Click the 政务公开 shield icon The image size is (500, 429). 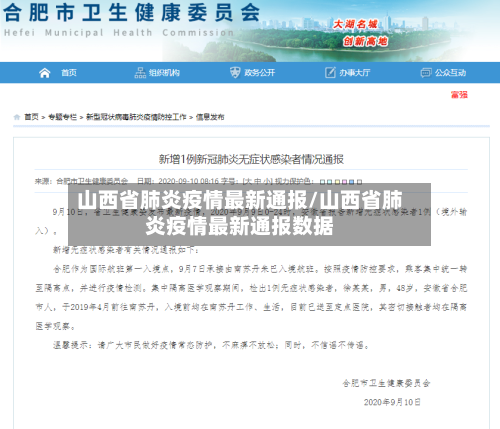(x=235, y=72)
